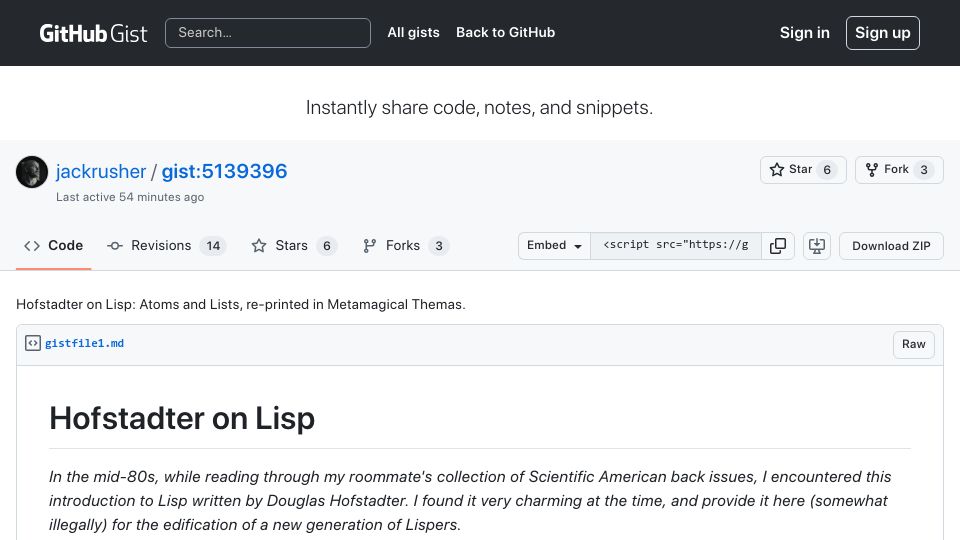Click the 'Instantly share code, notes, and snippets.' tagline
This screenshot has height=540, width=960.
point(479,107)
